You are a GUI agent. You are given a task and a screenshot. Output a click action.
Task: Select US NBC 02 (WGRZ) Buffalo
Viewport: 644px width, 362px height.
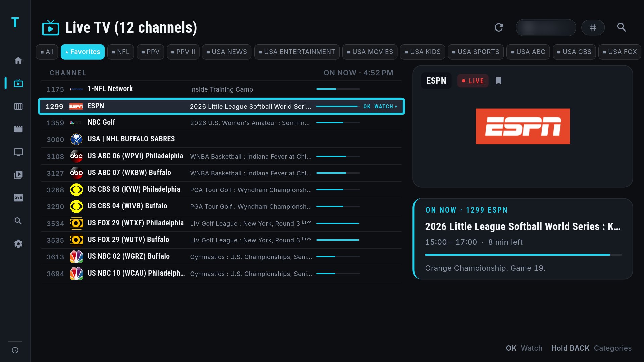pyautogui.click(x=221, y=257)
